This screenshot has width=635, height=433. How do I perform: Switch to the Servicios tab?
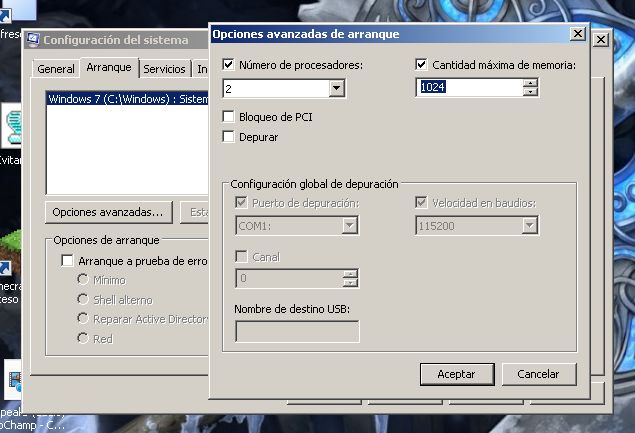coord(164,69)
